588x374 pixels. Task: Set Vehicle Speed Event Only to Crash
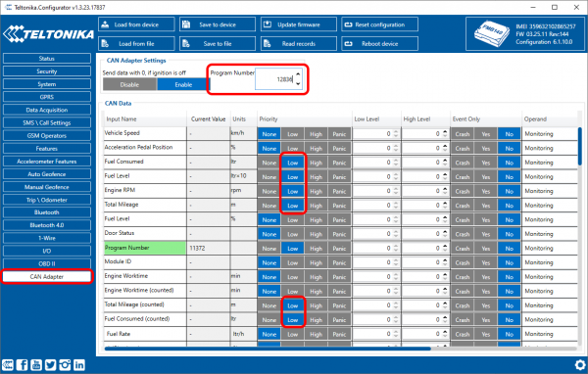[x=463, y=134]
